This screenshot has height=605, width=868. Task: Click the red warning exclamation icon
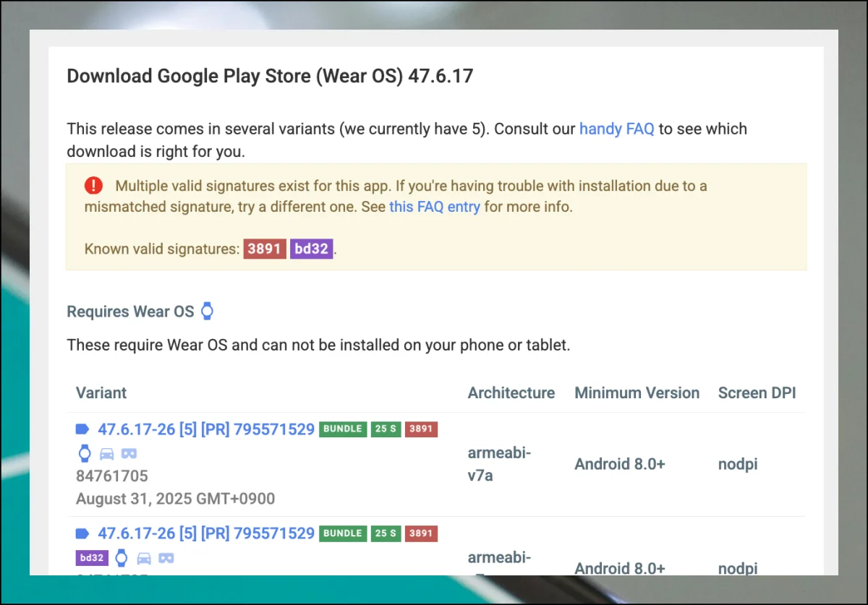pos(94,186)
